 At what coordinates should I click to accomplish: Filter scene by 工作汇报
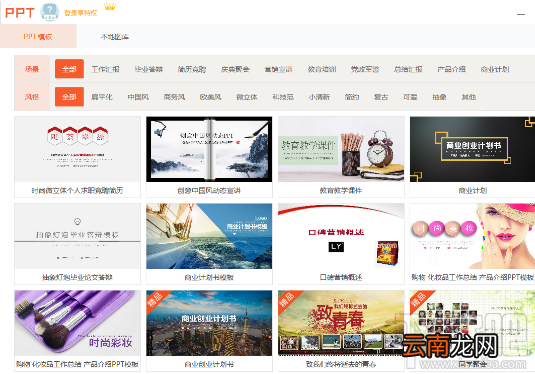[x=105, y=69]
